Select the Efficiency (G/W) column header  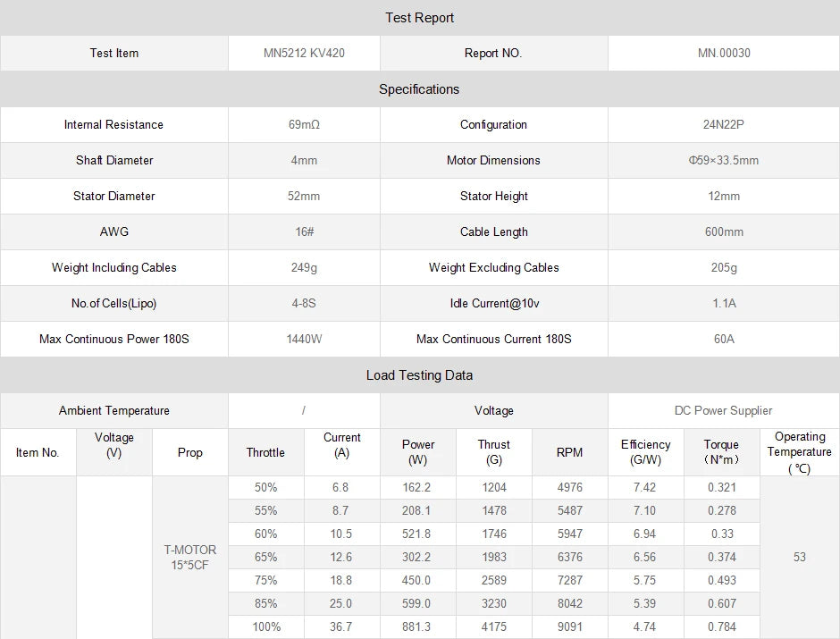(645, 452)
